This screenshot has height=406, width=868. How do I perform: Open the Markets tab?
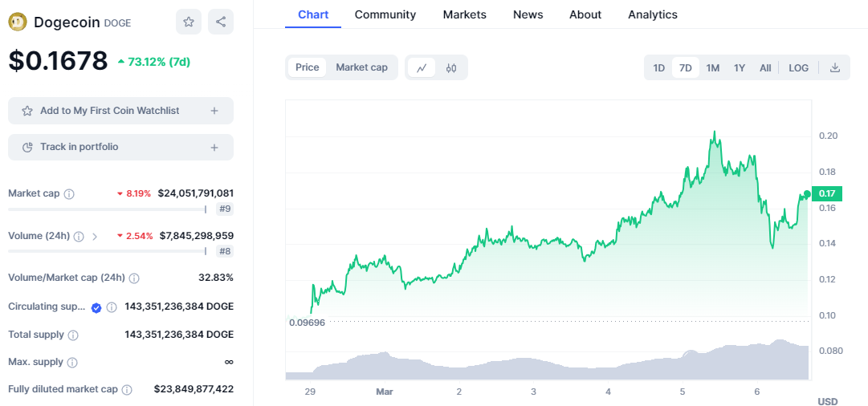tap(464, 14)
